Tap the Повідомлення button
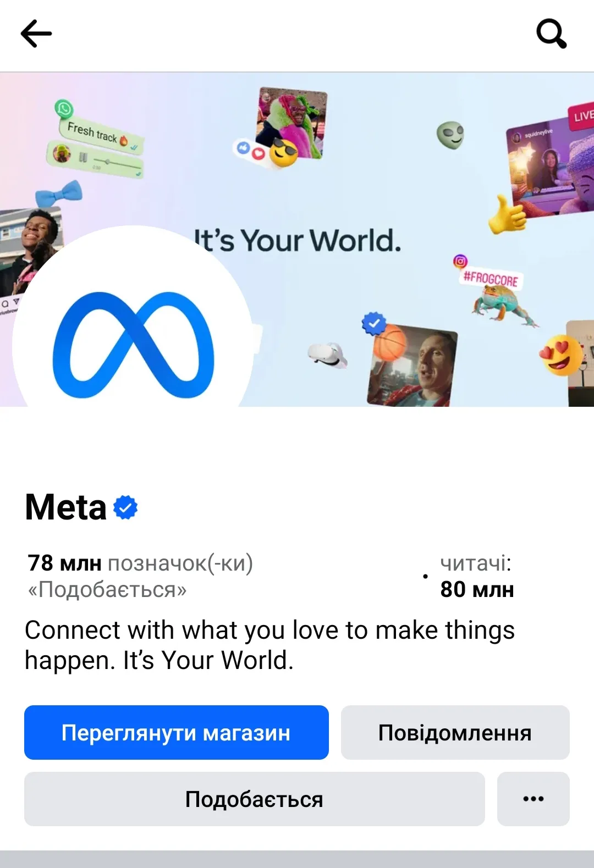594x868 pixels. [455, 733]
